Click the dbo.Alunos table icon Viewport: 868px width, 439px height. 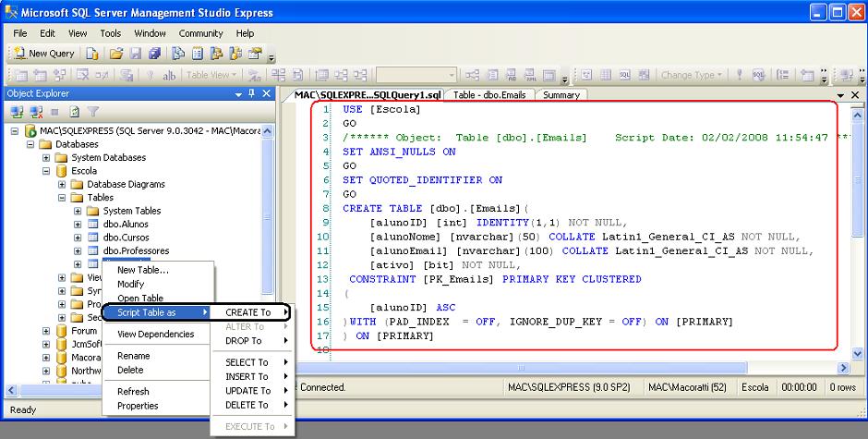93,224
